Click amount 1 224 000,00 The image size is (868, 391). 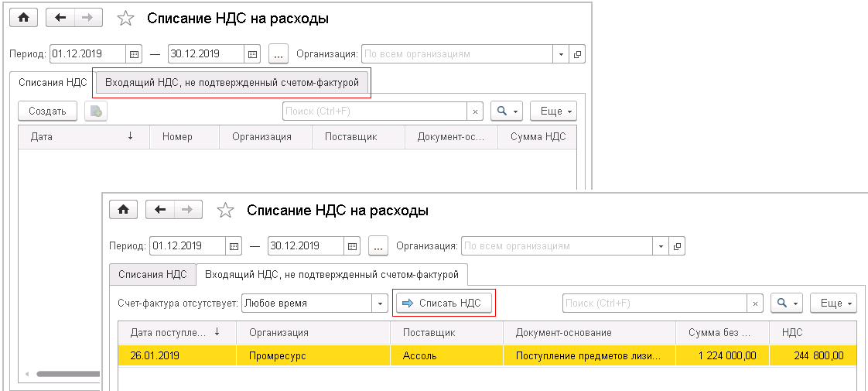(x=723, y=355)
